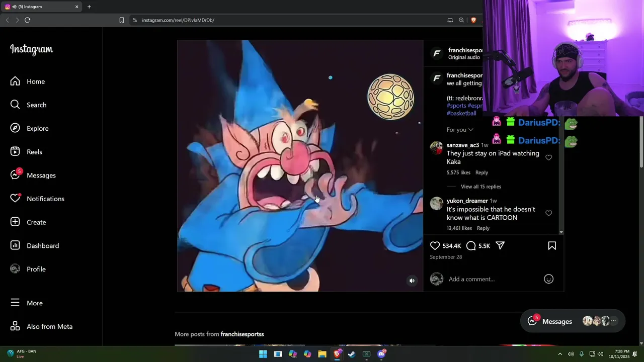Open the More hamburger menu
This screenshot has width=644, height=362.
[27, 303]
